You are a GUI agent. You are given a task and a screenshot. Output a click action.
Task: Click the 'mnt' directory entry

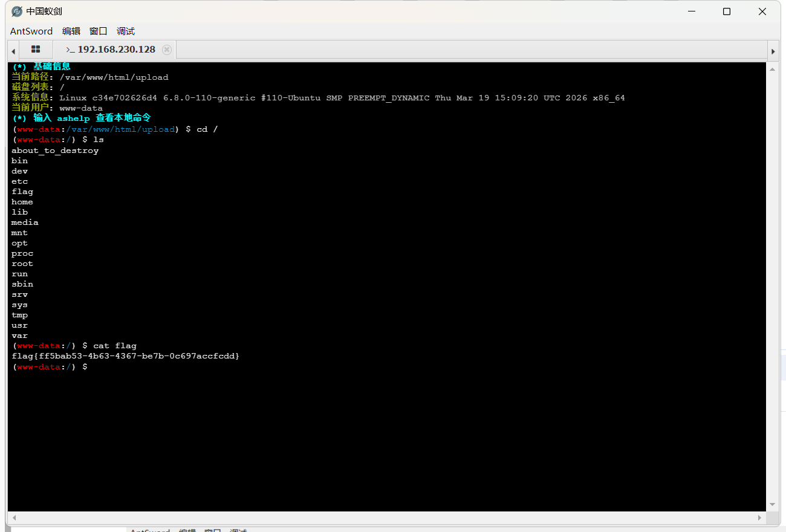[x=19, y=233]
